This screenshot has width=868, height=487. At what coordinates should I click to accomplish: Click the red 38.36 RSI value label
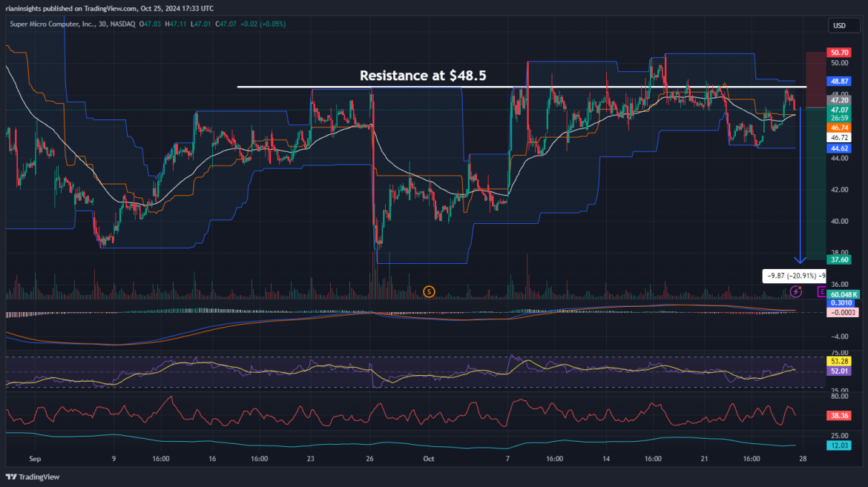[x=838, y=415]
